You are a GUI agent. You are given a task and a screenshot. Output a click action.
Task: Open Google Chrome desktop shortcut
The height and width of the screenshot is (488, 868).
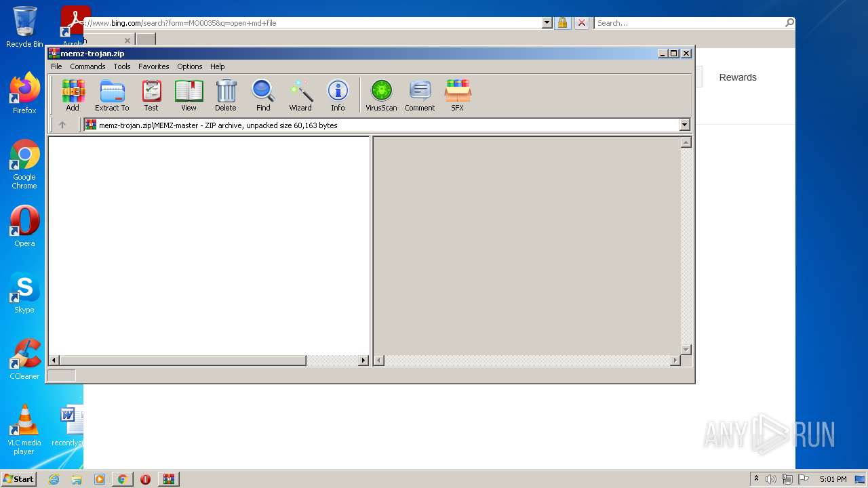point(24,165)
